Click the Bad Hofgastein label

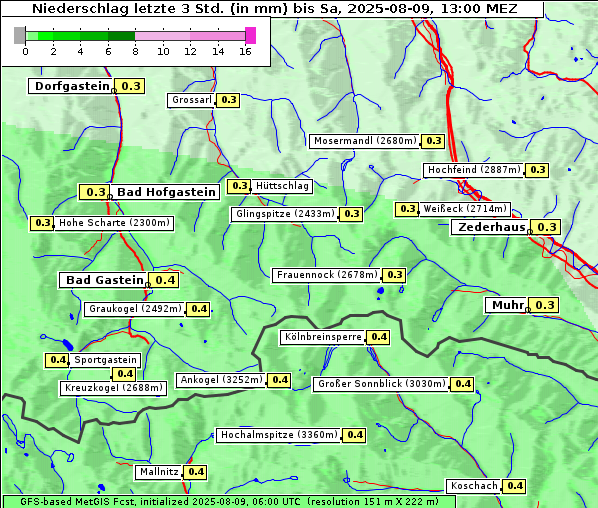point(166,192)
